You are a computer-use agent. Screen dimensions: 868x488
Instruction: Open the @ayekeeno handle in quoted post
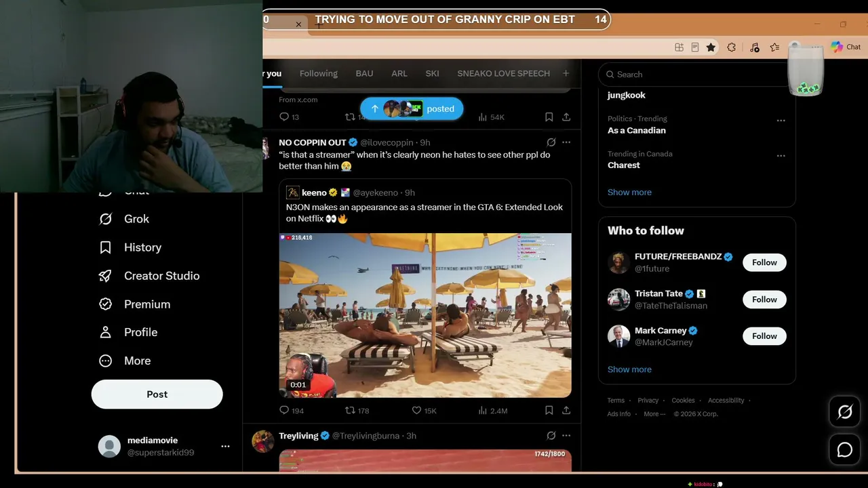[x=376, y=192]
